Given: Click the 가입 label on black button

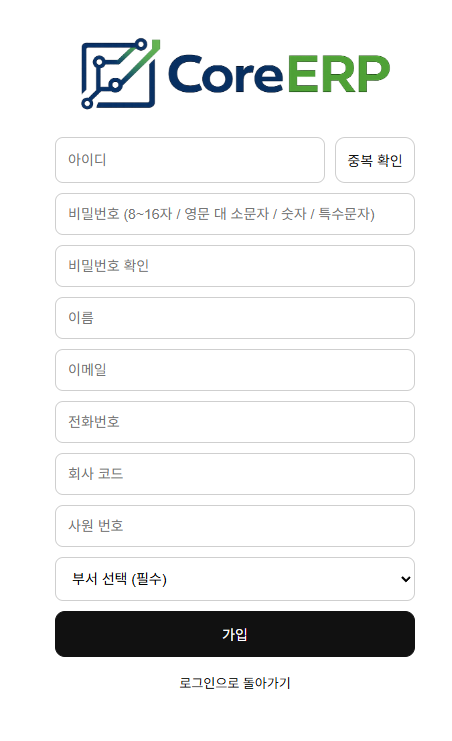Looking at the screenshot, I should click(235, 634).
